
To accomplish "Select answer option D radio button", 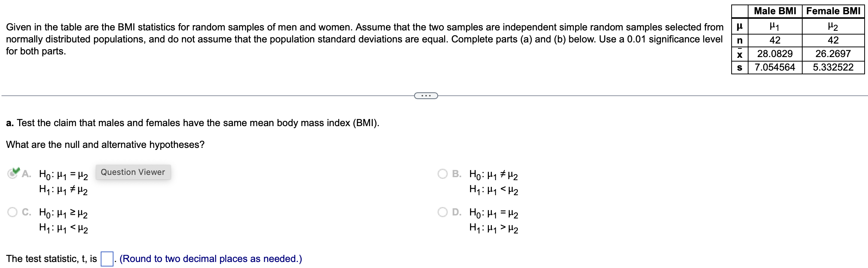I will pos(443,212).
